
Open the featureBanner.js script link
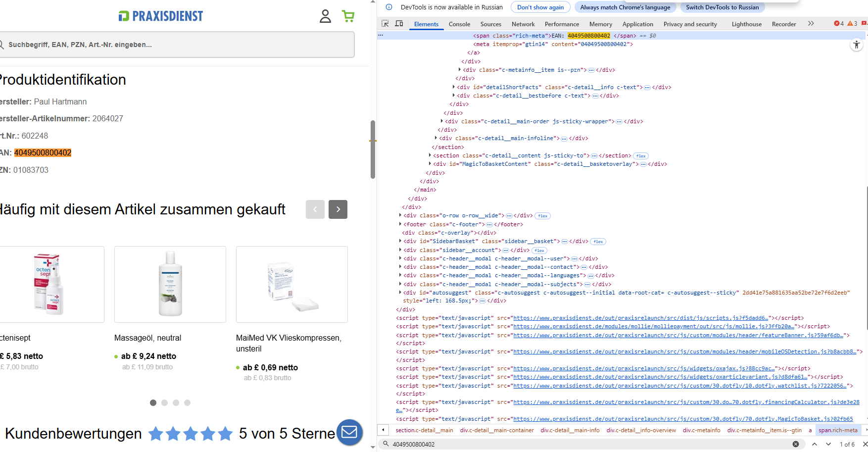679,335
